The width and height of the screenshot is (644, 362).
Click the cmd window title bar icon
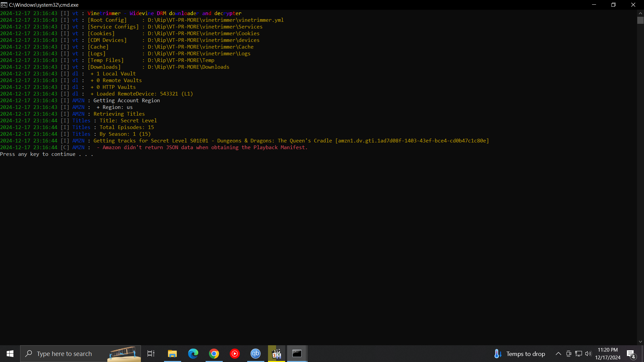4,5
